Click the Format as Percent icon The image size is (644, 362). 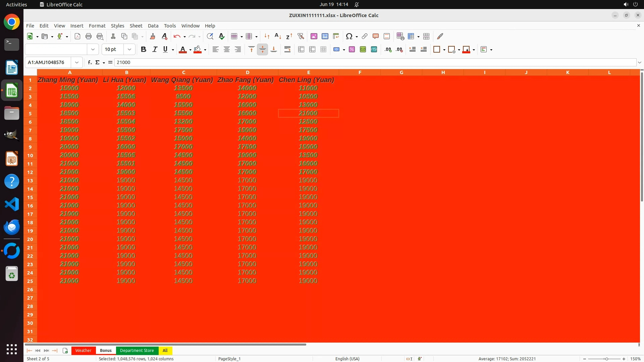click(x=352, y=50)
